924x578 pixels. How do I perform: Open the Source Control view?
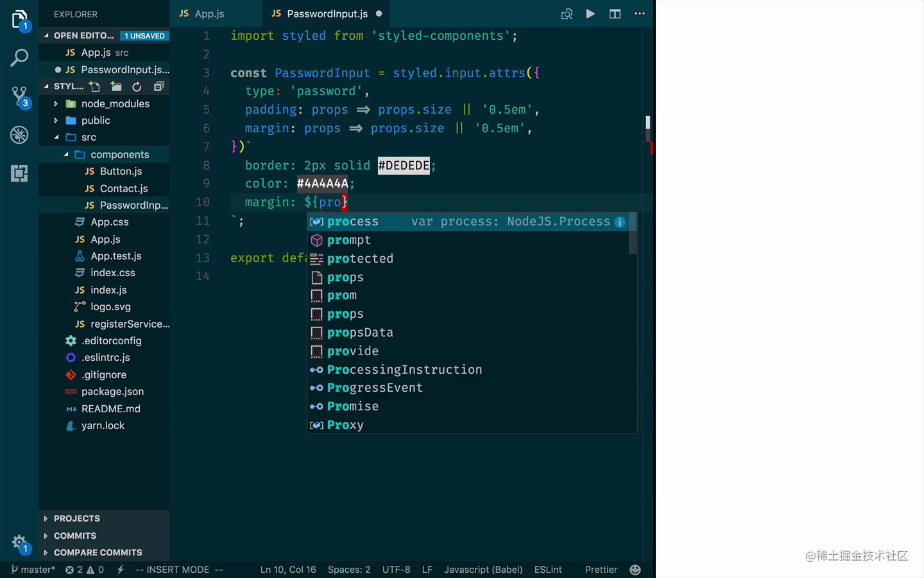[21, 98]
